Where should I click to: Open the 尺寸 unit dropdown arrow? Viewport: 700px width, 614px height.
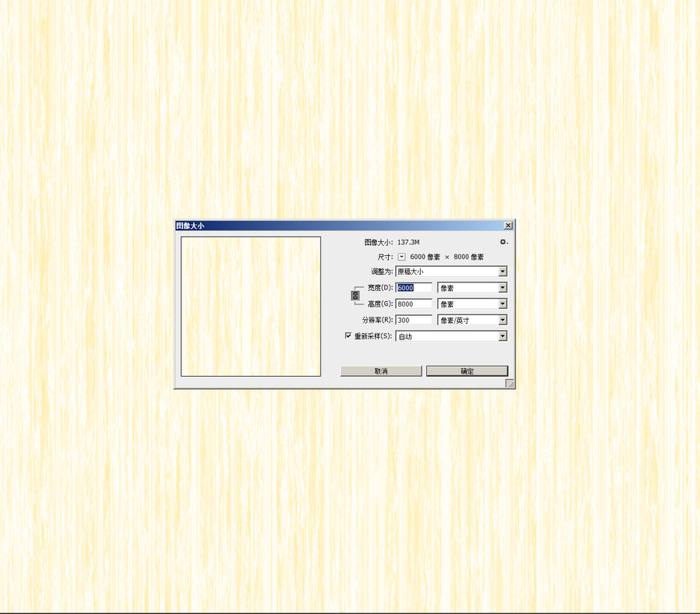tap(402, 257)
